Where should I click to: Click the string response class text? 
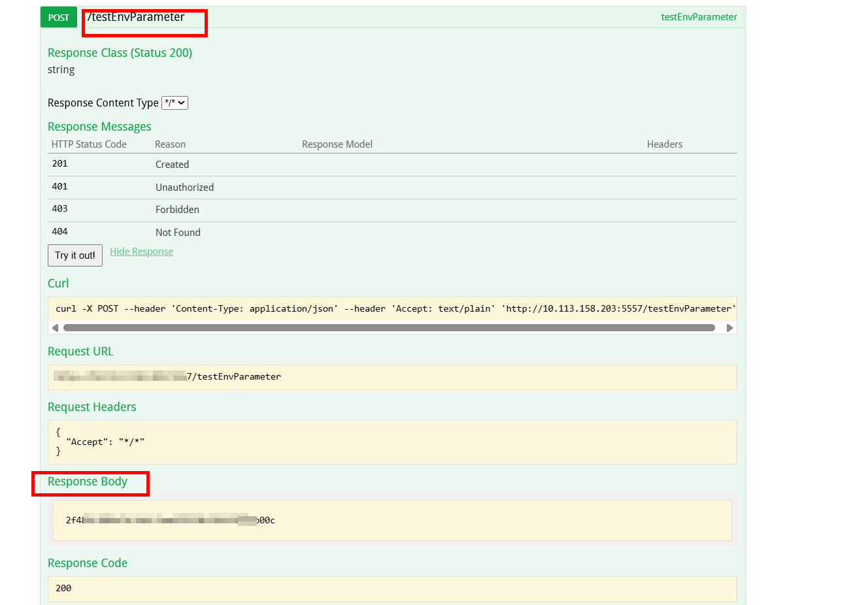point(61,70)
